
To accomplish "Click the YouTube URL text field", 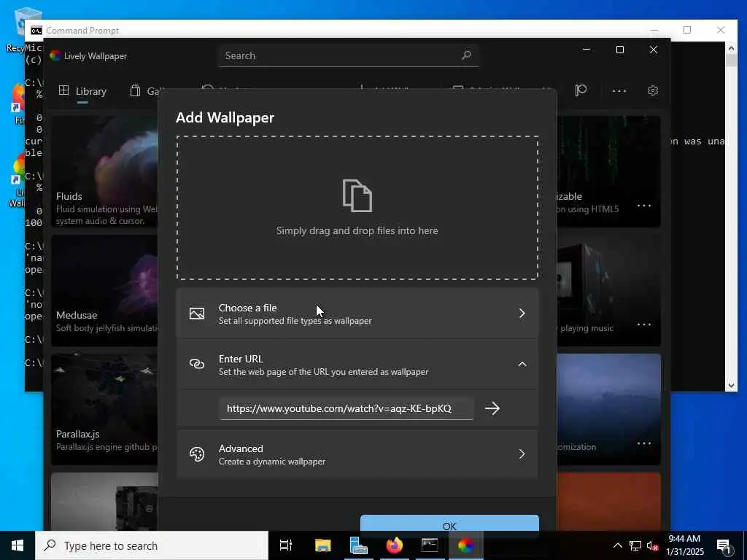I will 347,408.
